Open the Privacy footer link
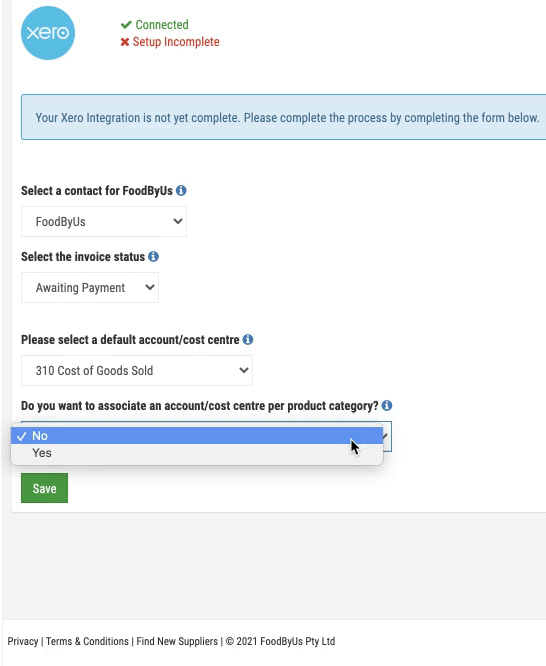 tap(23, 641)
